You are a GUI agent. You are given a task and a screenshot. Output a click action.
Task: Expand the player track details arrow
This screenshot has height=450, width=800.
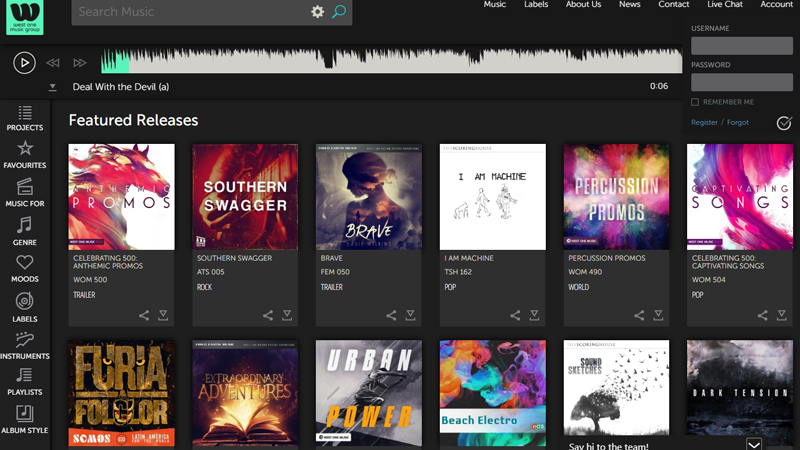pos(52,87)
